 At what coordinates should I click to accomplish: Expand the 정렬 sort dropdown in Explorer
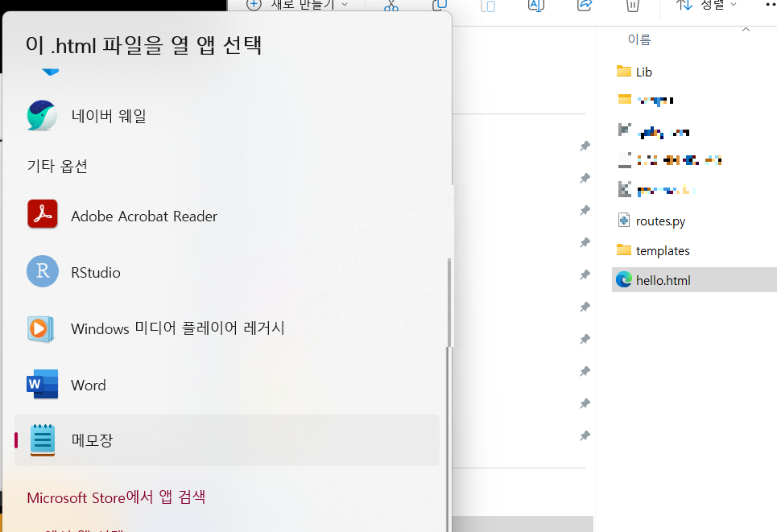[706, 5]
